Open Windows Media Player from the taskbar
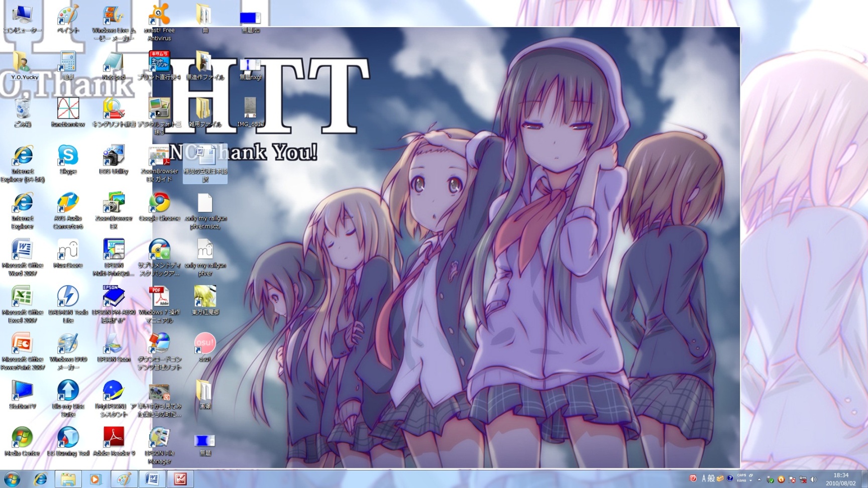Viewport: 868px width, 488px height. (x=95, y=479)
